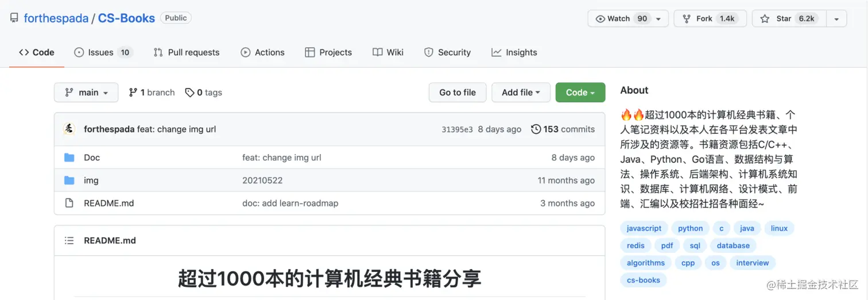
Task: Select the javascript topic tag
Action: [x=644, y=228]
